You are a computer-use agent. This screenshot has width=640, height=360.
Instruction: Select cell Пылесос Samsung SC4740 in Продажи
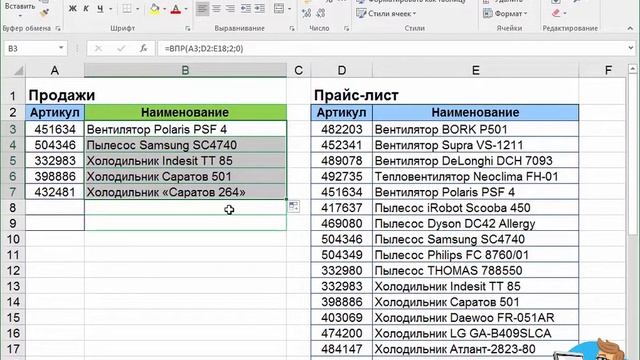point(185,145)
